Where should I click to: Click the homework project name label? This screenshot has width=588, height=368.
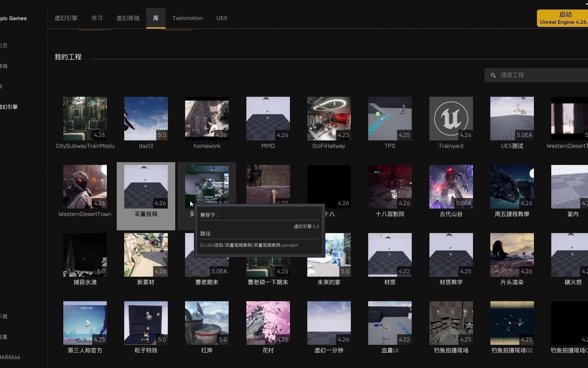pos(207,146)
